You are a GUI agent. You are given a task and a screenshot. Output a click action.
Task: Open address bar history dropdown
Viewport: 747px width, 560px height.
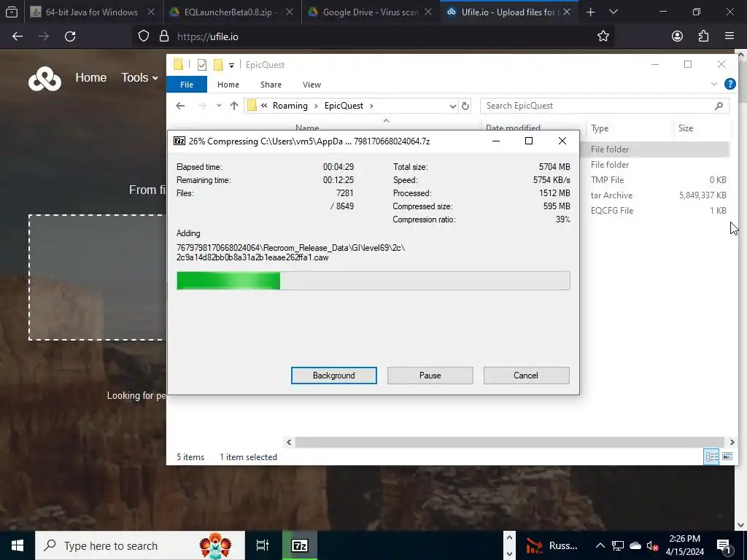pyautogui.click(x=452, y=106)
